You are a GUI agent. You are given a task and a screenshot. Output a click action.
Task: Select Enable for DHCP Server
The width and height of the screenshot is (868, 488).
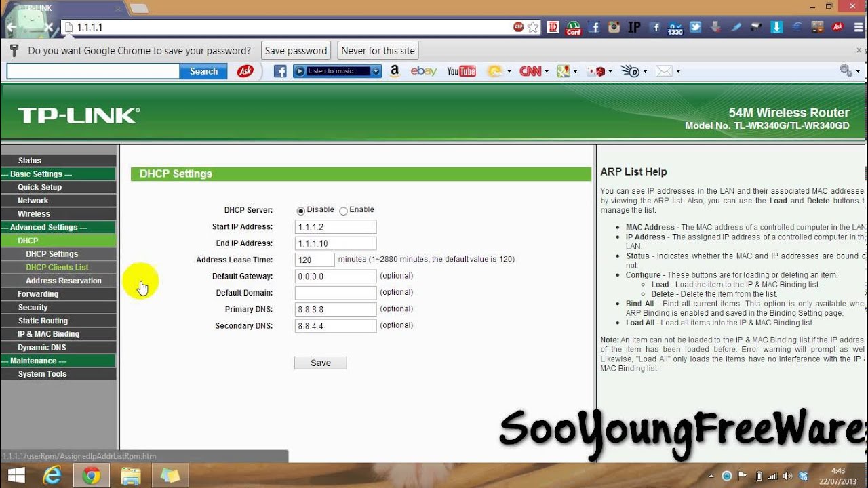pos(343,211)
